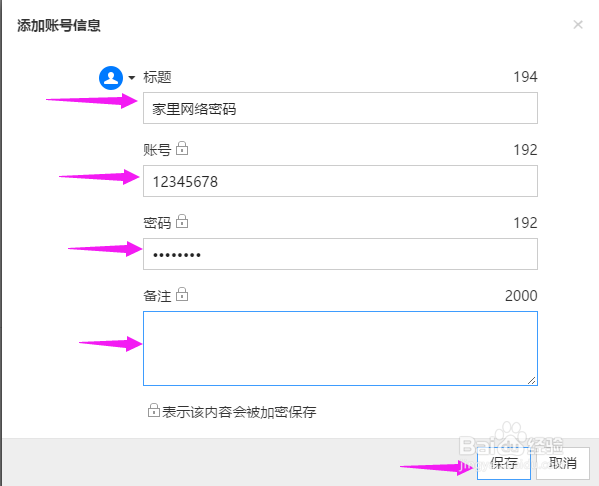Screen dimensions: 599x486
Task: Click the lock icon beside 账号
Action: 182,148
